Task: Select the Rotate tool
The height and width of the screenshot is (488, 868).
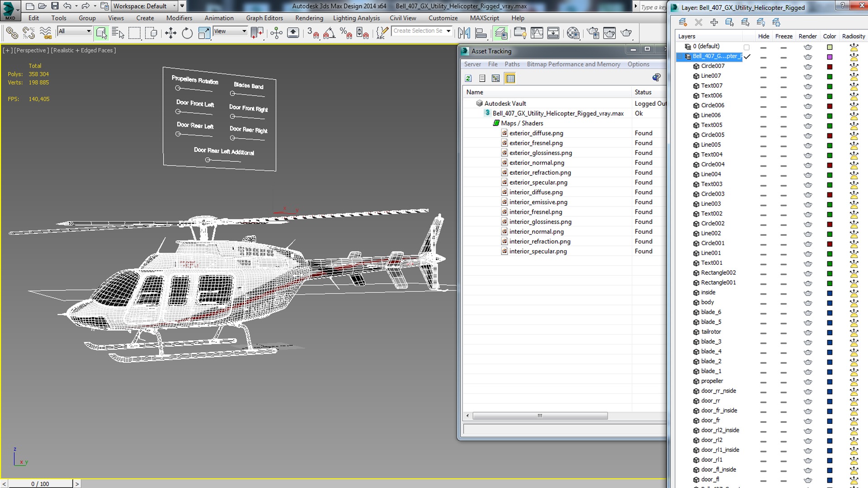Action: click(x=187, y=33)
